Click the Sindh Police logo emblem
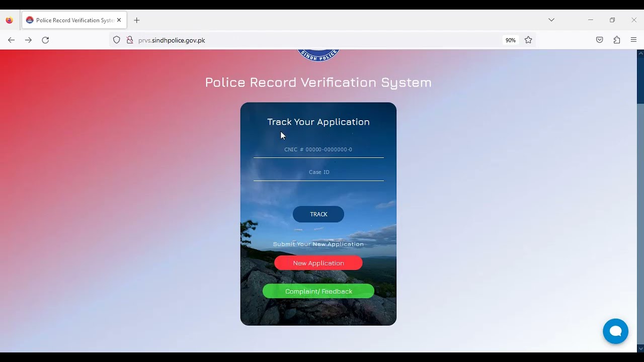Image resolution: width=644 pixels, height=362 pixels. pyautogui.click(x=318, y=55)
